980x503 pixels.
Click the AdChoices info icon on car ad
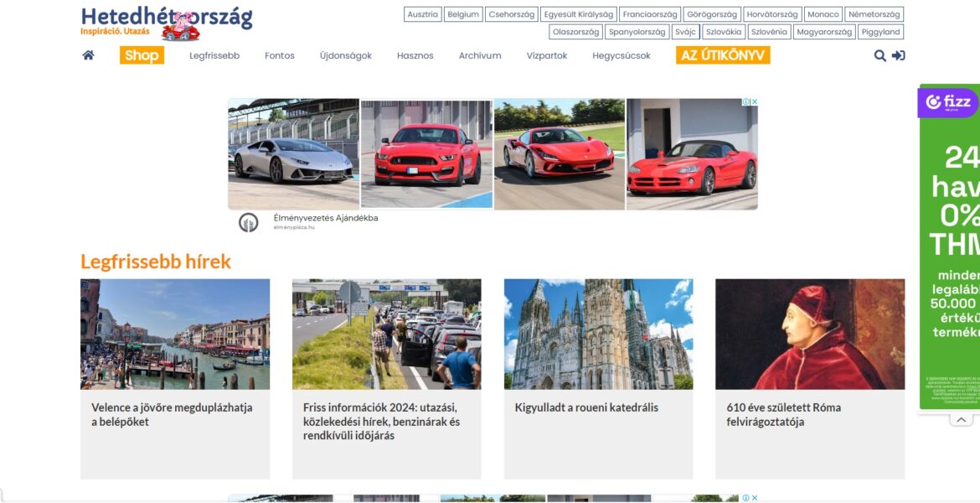[745, 102]
